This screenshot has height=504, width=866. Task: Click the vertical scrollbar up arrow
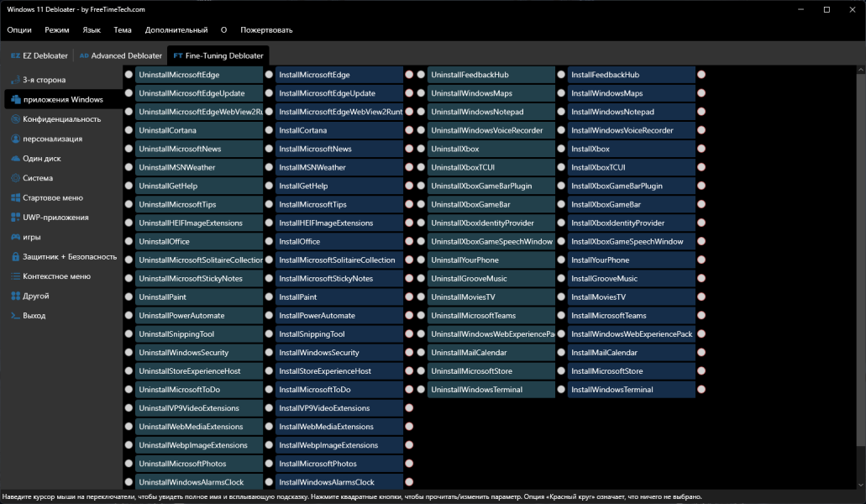click(x=860, y=70)
